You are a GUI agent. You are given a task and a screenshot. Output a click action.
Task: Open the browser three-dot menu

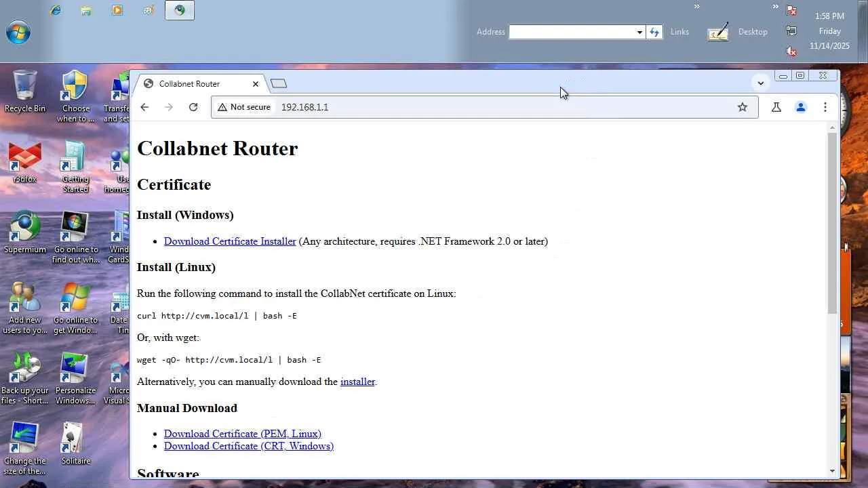click(825, 107)
